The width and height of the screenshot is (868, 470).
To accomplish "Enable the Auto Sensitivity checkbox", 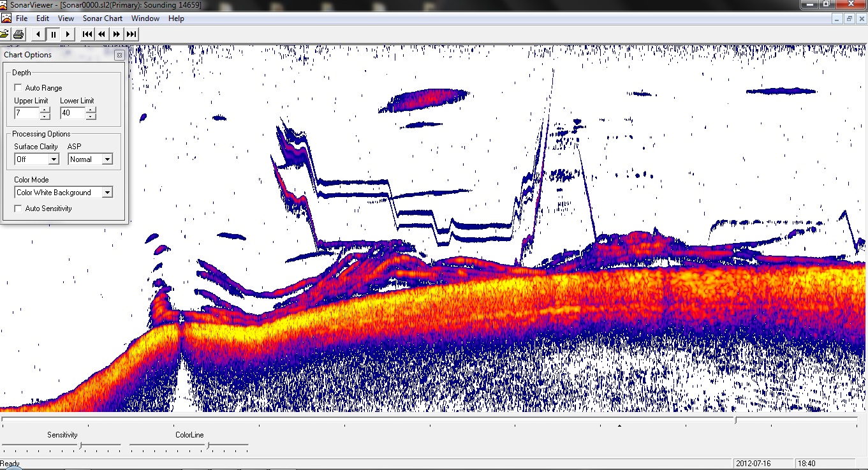I will [x=18, y=209].
